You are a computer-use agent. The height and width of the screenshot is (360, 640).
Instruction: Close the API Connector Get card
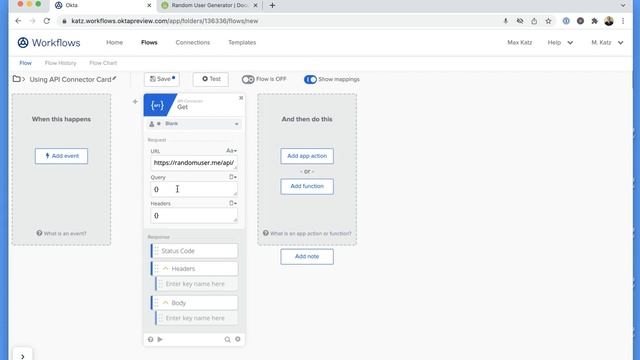pyautogui.click(x=241, y=98)
